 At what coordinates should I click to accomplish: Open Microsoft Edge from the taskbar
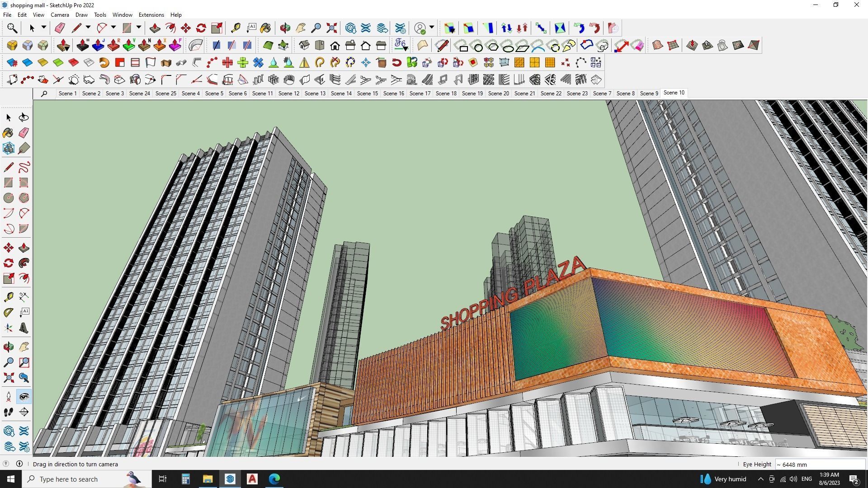click(x=274, y=479)
